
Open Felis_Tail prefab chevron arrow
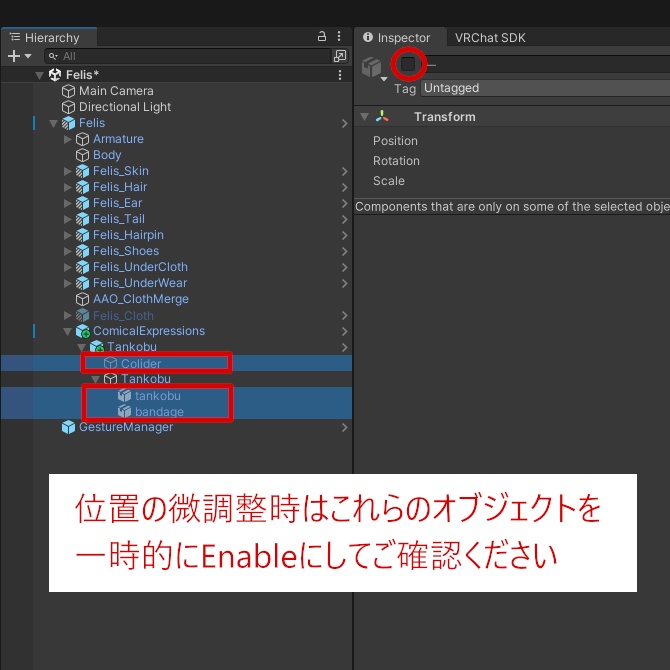tap(344, 219)
